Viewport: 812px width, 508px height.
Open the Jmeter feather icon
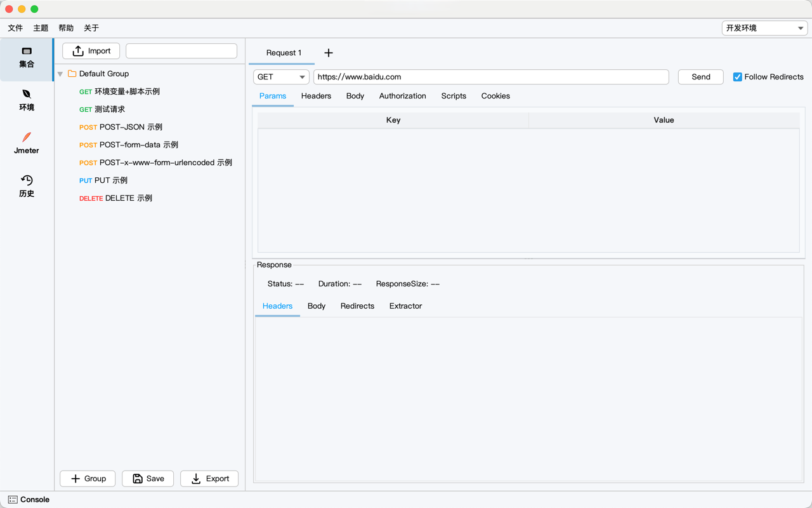(27, 137)
